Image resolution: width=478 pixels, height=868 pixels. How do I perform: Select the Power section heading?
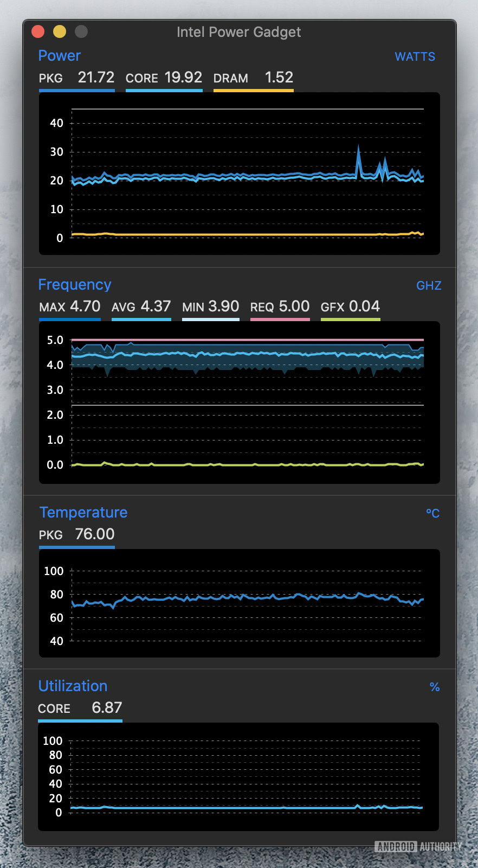tap(59, 56)
